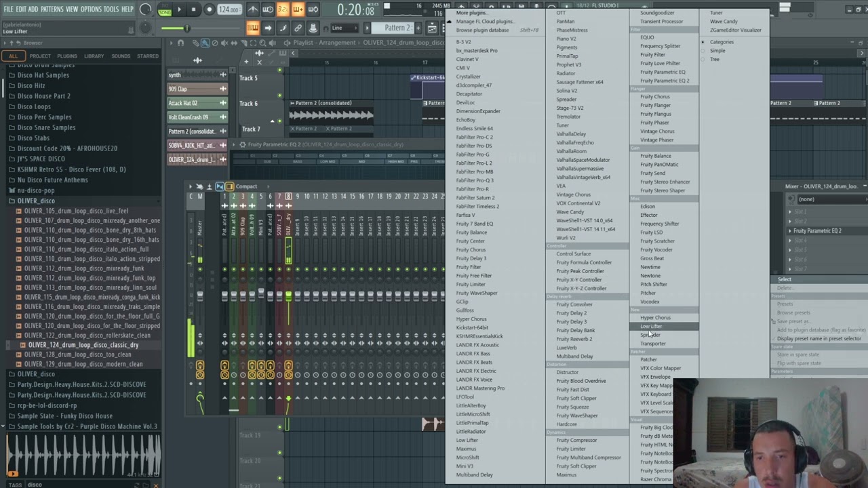Open the FabFilter Pro-Q 3 plugin entry
Image resolution: width=868 pixels, height=488 pixels.
point(475,180)
